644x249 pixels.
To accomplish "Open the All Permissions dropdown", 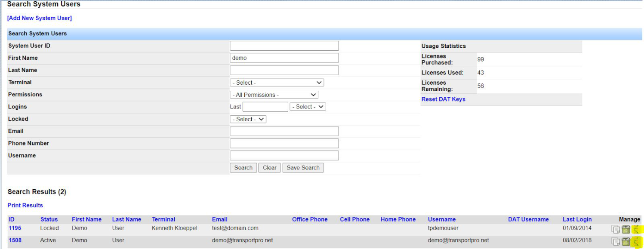I will point(274,95).
